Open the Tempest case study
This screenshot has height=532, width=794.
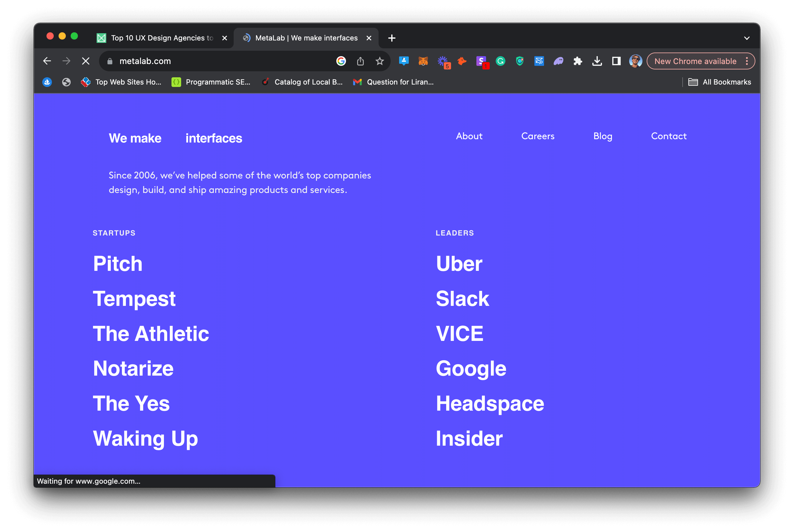point(134,299)
